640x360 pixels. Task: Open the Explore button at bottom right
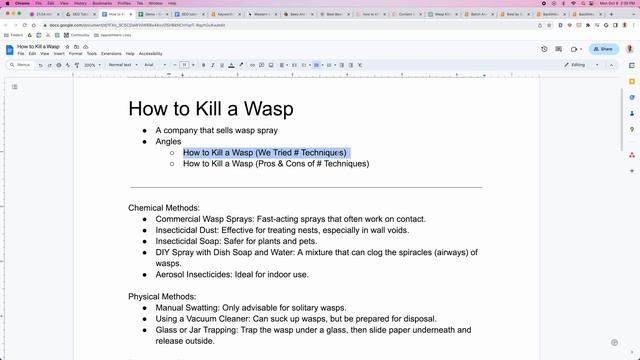click(x=614, y=342)
